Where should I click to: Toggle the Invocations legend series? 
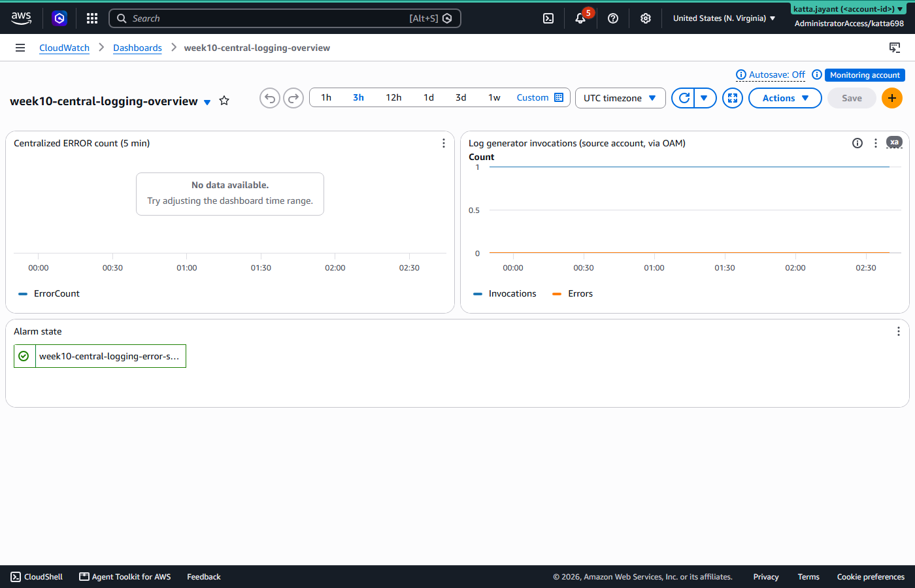[505, 294]
